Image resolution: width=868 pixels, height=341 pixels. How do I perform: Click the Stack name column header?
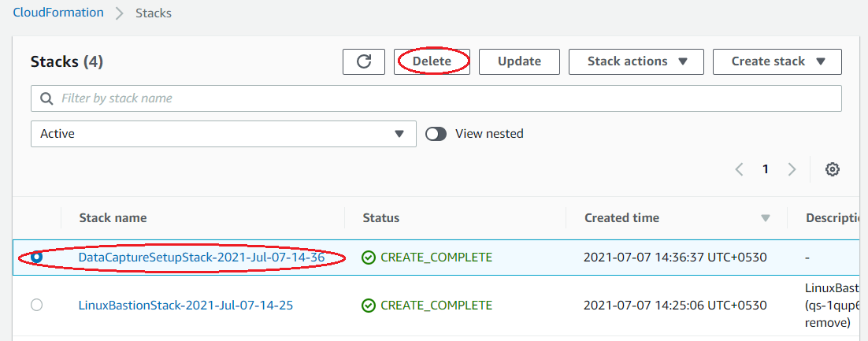(x=113, y=218)
